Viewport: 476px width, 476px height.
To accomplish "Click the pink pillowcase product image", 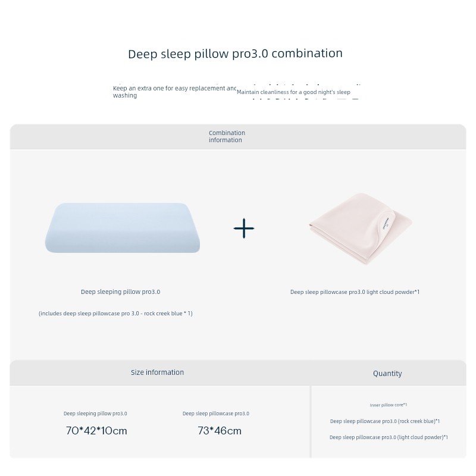I will pos(357,227).
